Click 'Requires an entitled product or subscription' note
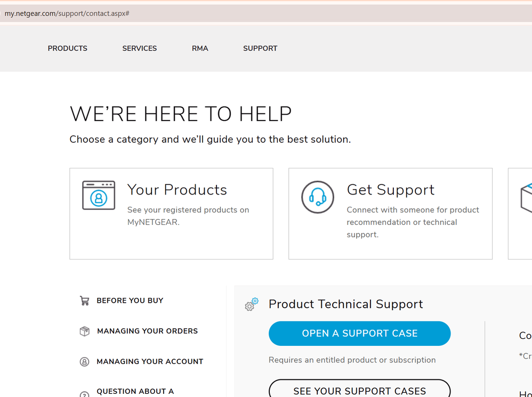The image size is (532, 397). tap(352, 360)
